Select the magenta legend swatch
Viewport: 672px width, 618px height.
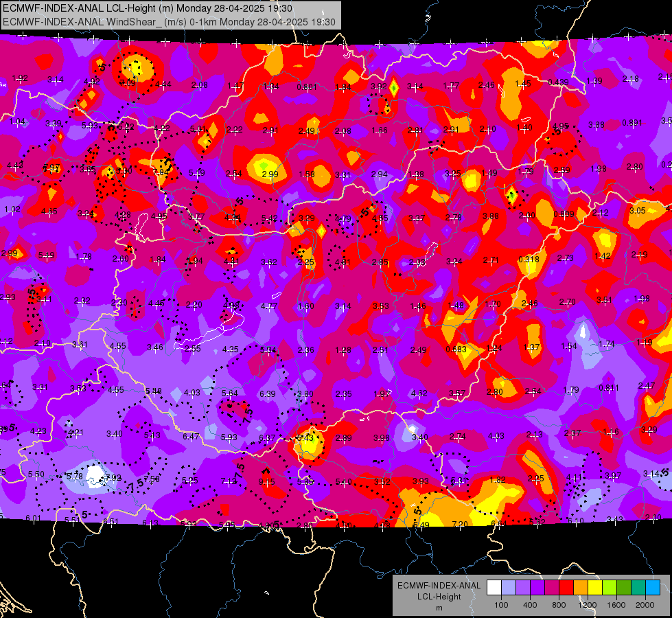(x=552, y=588)
